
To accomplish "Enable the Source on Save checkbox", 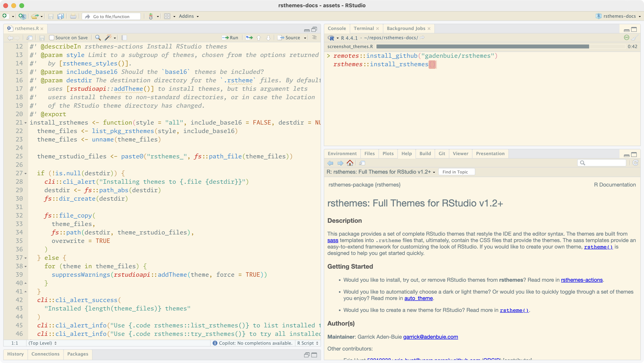I will (x=52, y=37).
